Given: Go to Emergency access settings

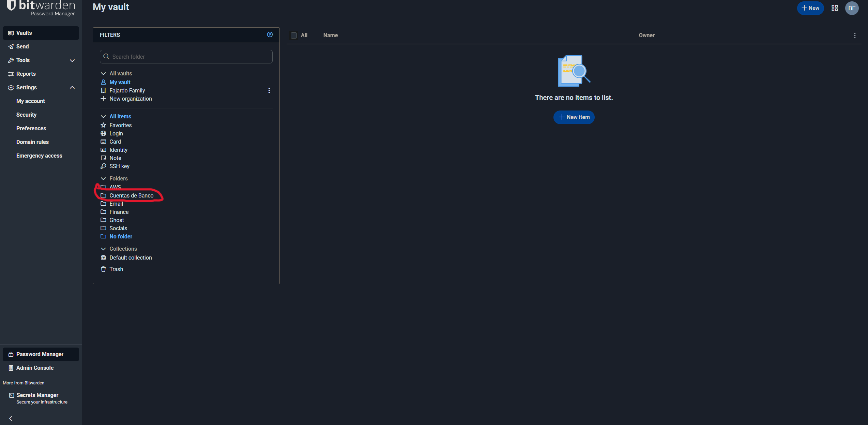Looking at the screenshot, I should click(x=39, y=156).
